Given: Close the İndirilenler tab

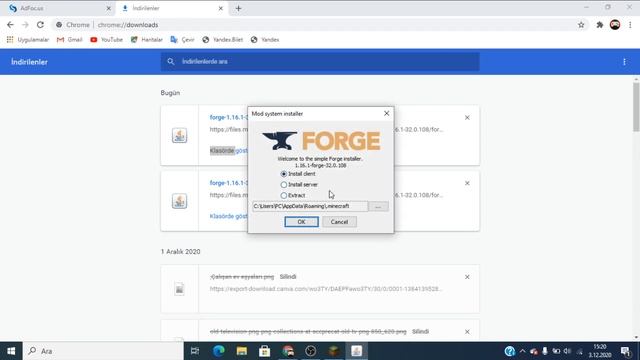Looking at the screenshot, I should pyautogui.click(x=221, y=8).
